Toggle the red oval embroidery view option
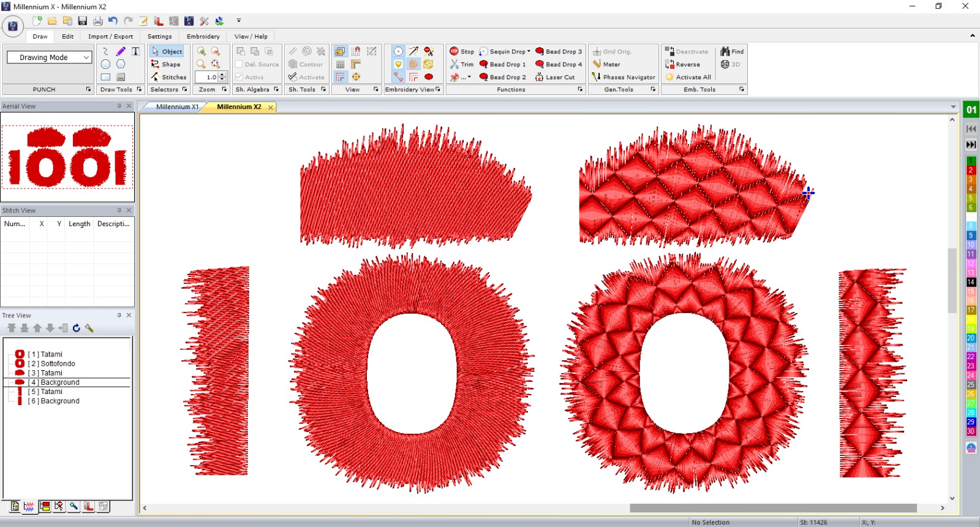Viewport: 980px width, 527px height. point(429,77)
